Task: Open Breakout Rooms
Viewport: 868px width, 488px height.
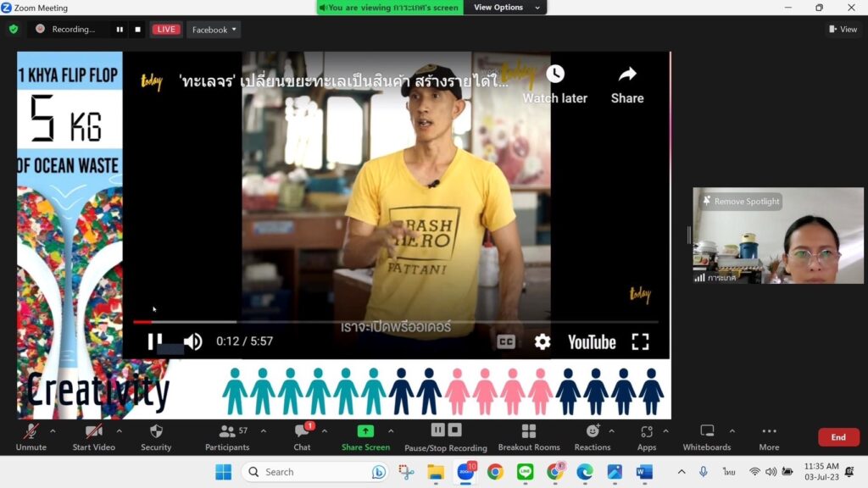Action: coord(529,432)
